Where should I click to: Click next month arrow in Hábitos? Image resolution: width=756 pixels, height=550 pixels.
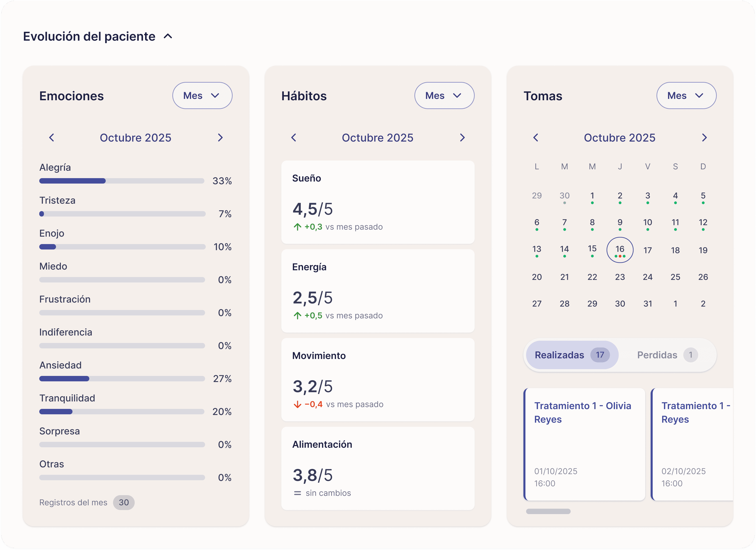[462, 137]
